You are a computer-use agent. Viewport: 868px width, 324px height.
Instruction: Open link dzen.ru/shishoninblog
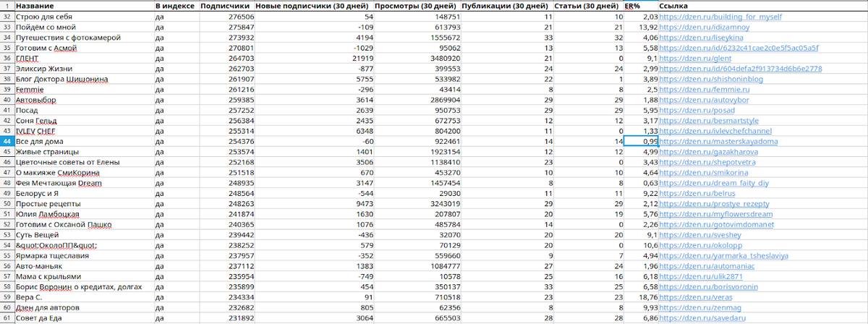coord(710,79)
